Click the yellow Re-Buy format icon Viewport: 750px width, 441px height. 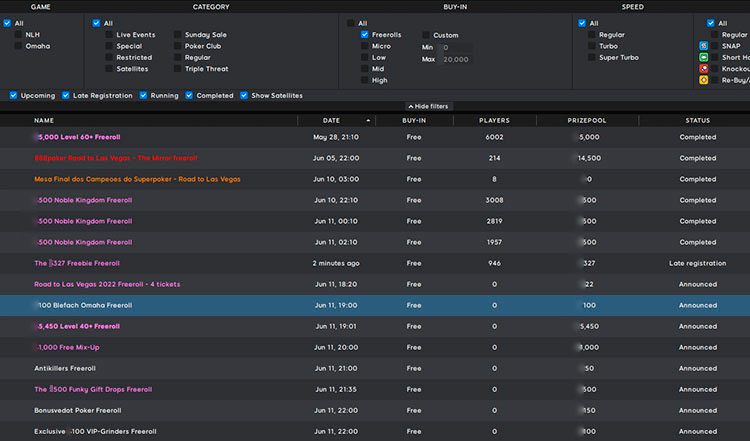[705, 80]
